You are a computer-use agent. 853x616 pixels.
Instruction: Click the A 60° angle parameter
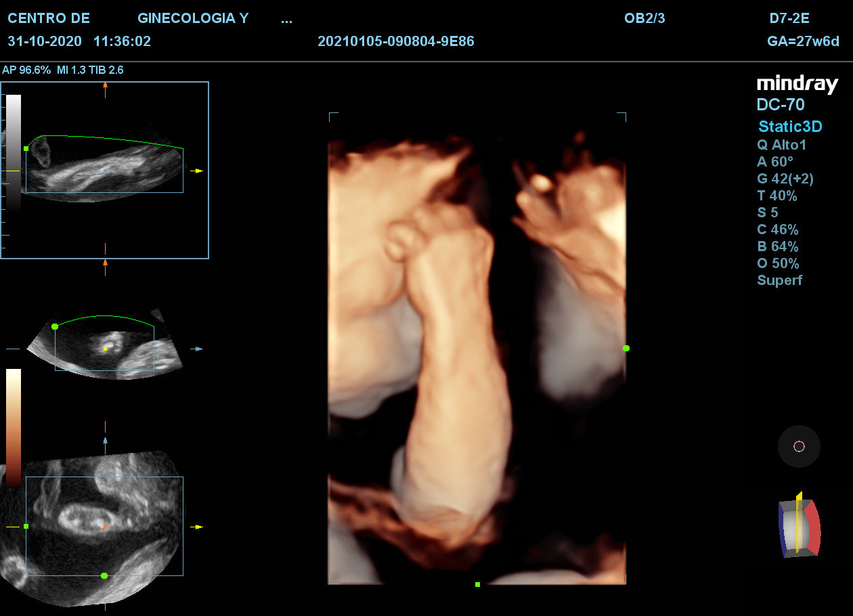click(774, 162)
